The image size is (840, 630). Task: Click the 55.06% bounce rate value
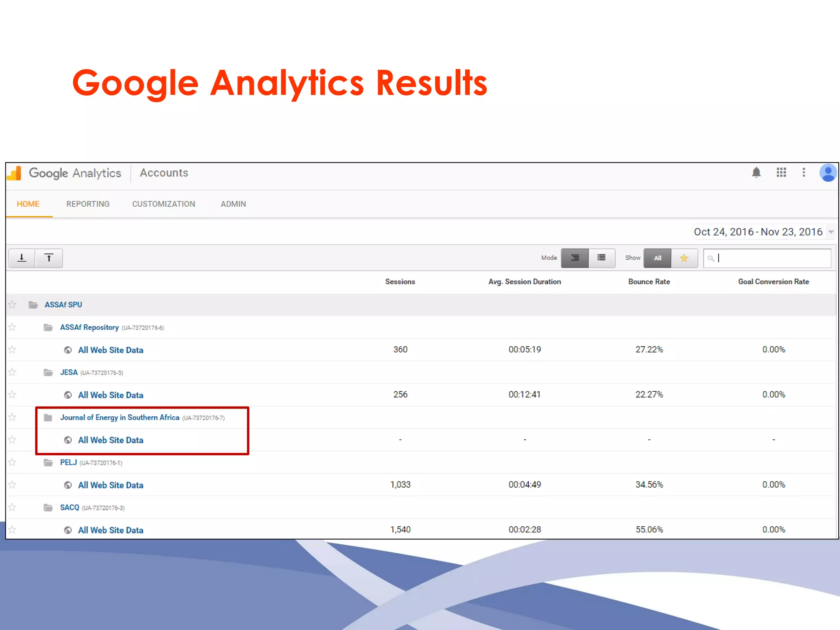coord(649,530)
